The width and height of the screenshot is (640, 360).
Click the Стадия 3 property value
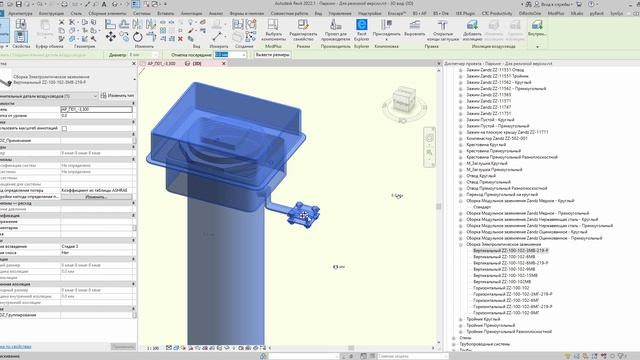tap(70, 247)
